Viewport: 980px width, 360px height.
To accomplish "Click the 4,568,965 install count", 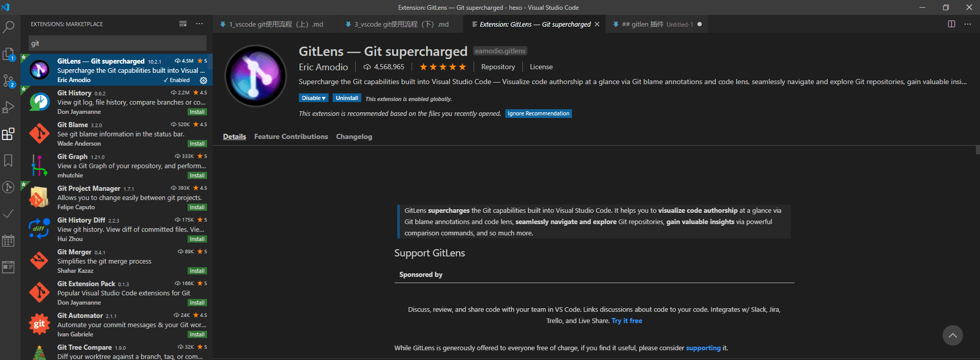I will click(x=384, y=67).
